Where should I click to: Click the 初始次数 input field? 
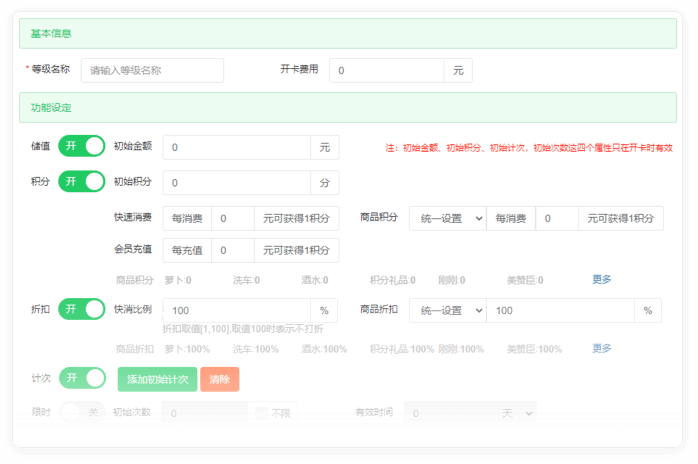205,413
